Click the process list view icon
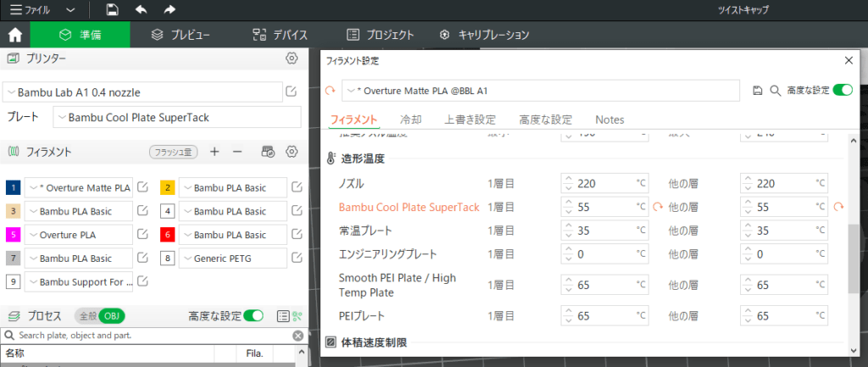The height and width of the screenshot is (367, 868). coord(283,316)
